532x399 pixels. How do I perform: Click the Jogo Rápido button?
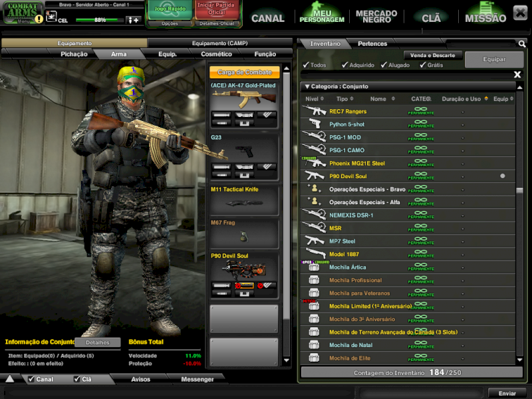pyautogui.click(x=170, y=9)
